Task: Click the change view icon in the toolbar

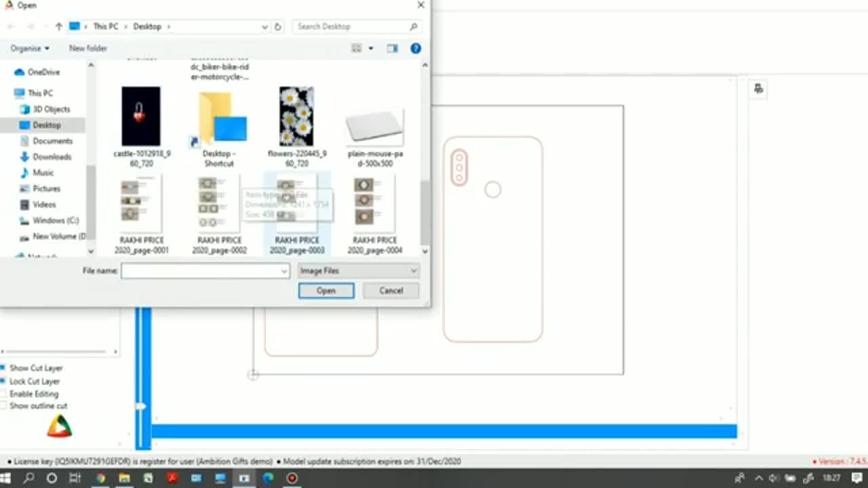Action: point(357,48)
